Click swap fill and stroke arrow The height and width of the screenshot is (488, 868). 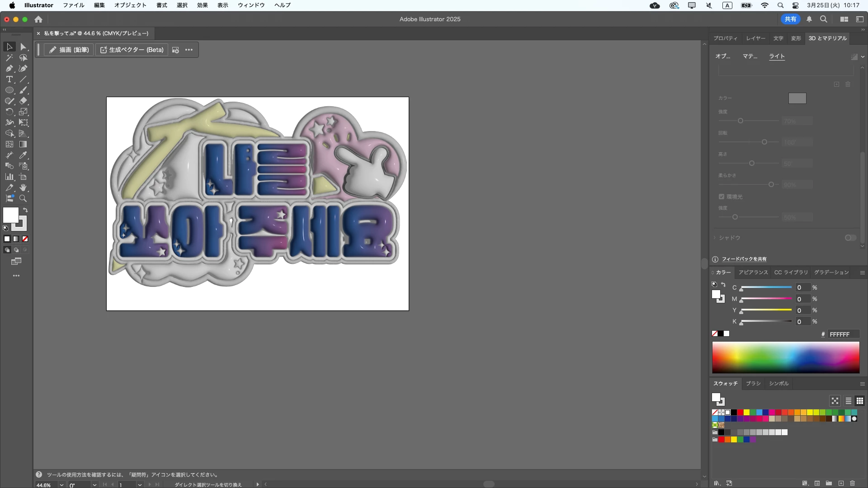click(x=25, y=210)
